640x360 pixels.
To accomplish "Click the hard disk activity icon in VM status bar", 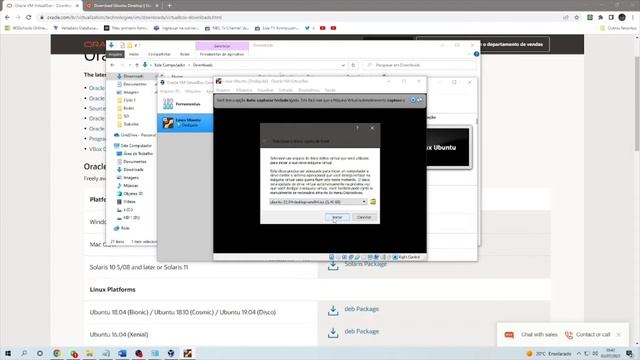I will 331,257.
